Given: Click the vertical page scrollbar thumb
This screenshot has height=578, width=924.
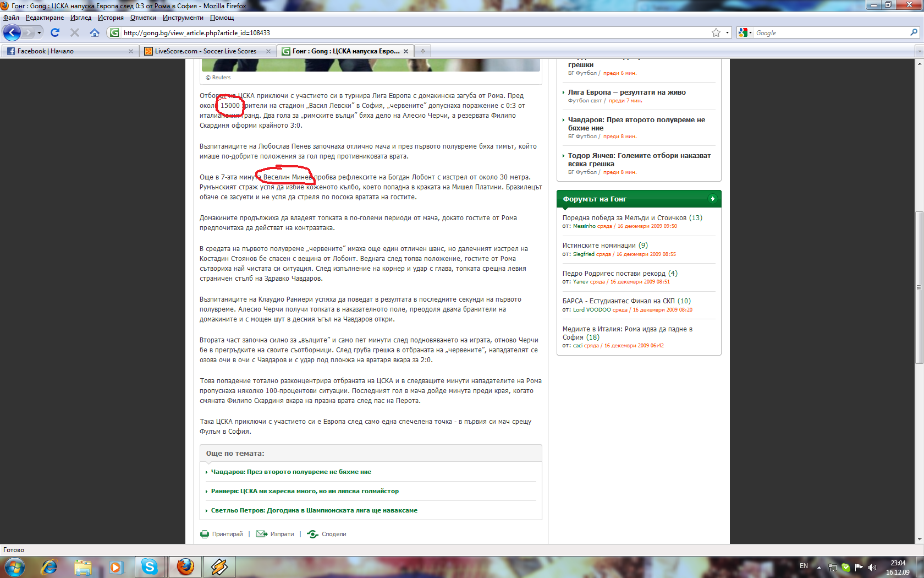Looking at the screenshot, I should 919,286.
